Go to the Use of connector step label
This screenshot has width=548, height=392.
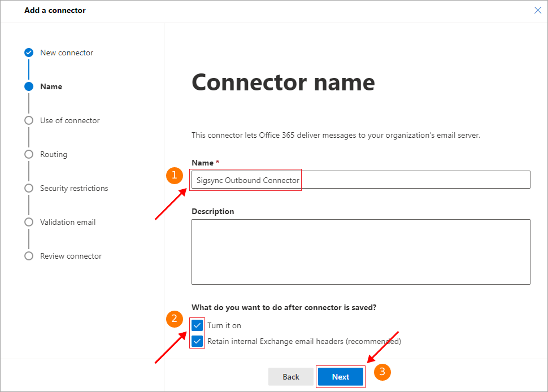(69, 120)
